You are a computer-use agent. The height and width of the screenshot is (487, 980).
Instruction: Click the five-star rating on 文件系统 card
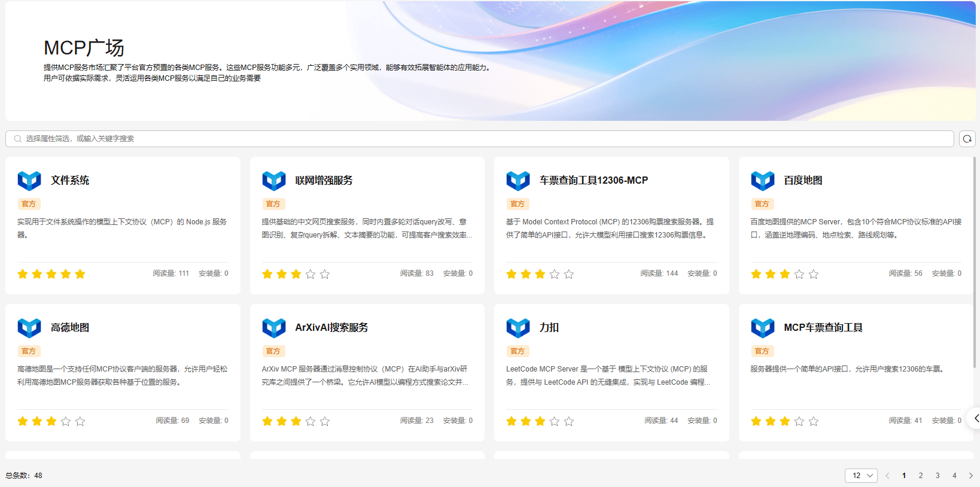coord(51,274)
